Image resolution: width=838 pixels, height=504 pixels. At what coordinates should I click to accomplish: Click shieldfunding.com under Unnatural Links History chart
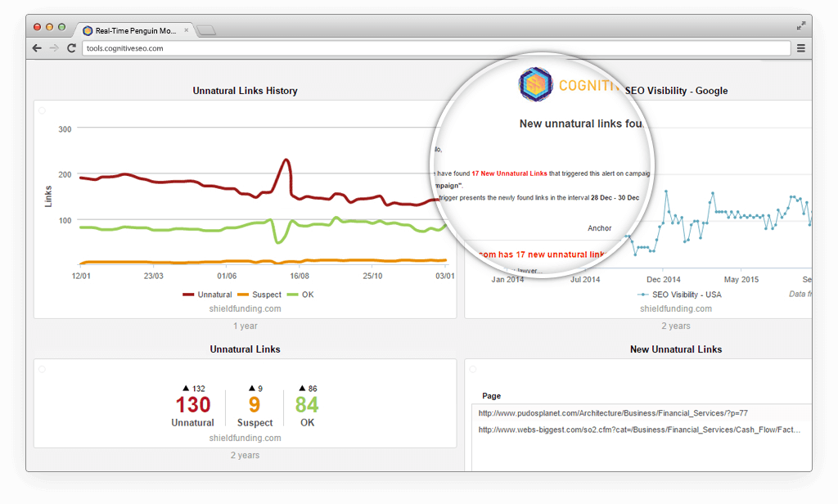pyautogui.click(x=245, y=308)
